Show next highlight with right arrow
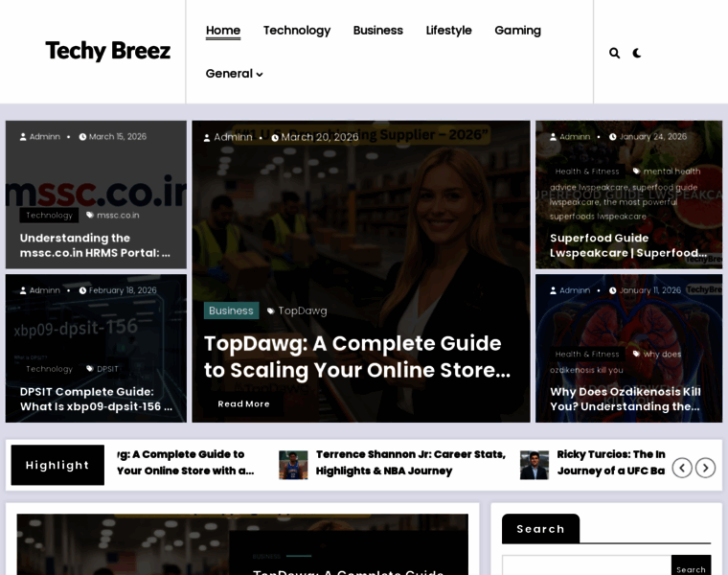Viewport: 728px width, 575px height. point(705,468)
